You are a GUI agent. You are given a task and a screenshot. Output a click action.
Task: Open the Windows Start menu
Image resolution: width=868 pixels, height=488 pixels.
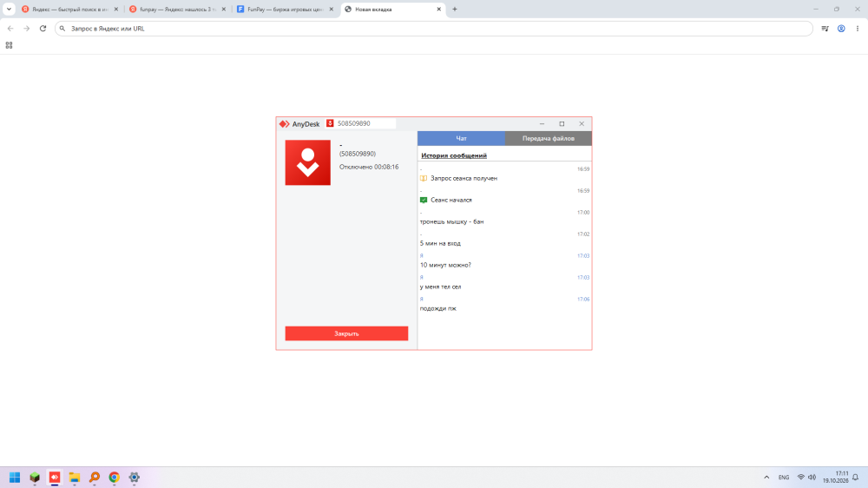[x=15, y=478]
